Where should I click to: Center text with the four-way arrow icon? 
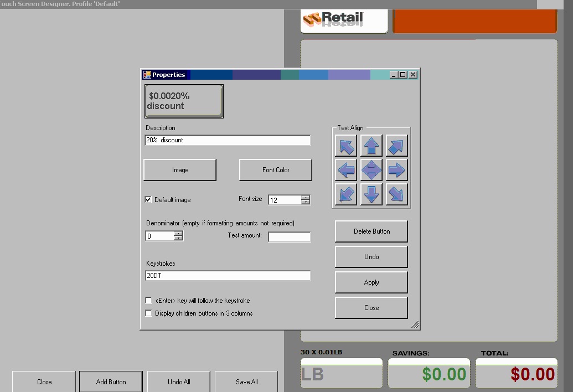point(371,170)
